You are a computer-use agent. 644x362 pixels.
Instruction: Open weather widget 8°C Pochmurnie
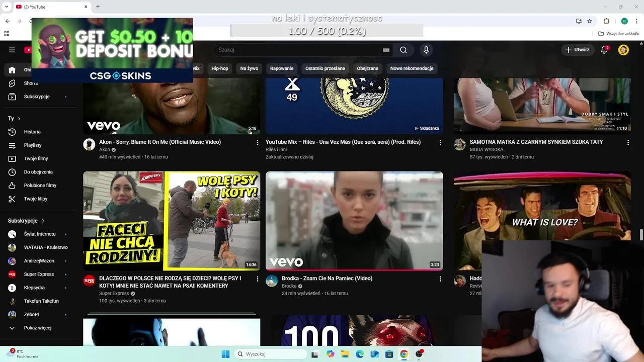pos(23,354)
